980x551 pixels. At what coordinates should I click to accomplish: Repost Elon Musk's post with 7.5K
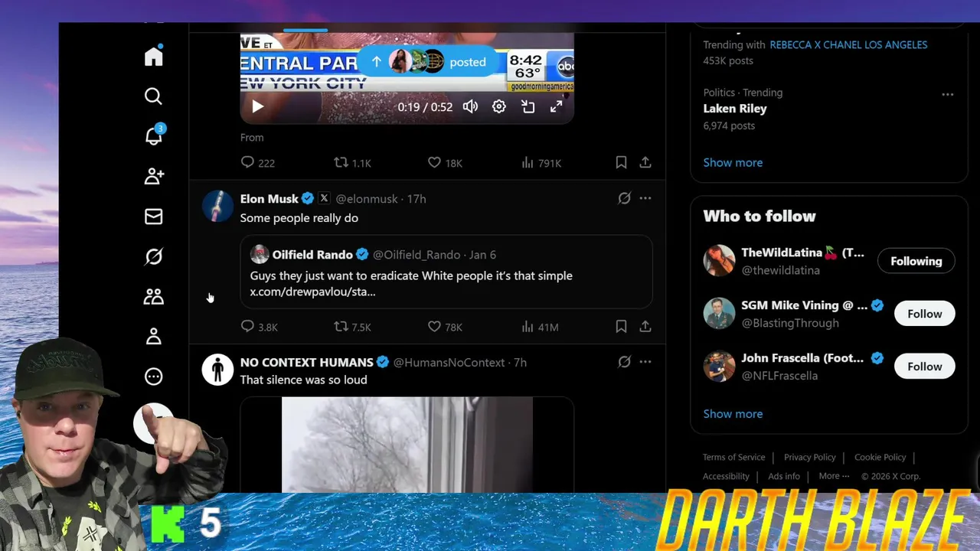point(352,327)
